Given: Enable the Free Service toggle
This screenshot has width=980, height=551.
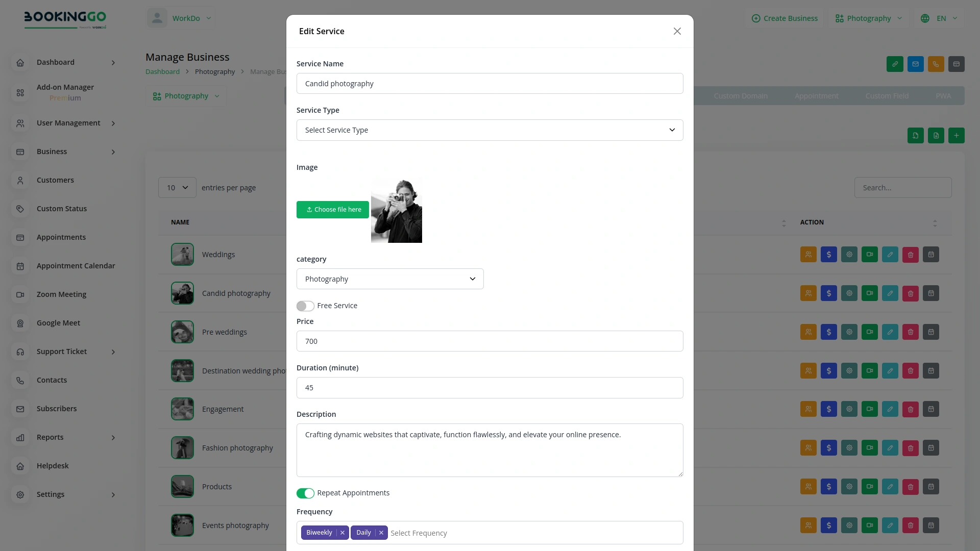Looking at the screenshot, I should tap(305, 306).
